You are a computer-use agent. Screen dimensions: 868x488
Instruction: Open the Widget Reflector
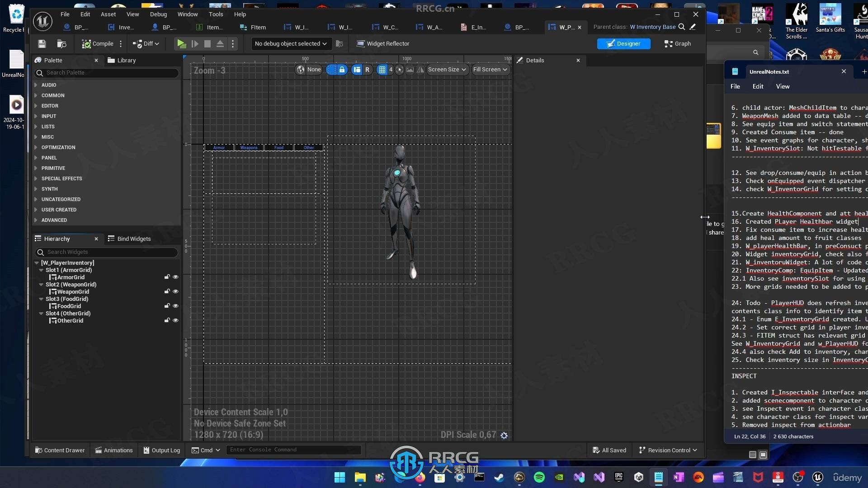(x=383, y=44)
